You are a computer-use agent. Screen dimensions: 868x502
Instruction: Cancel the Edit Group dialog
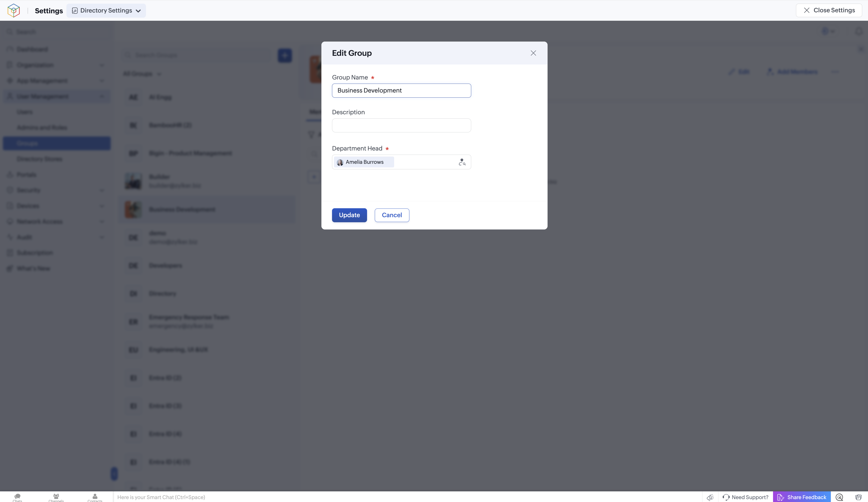392,215
